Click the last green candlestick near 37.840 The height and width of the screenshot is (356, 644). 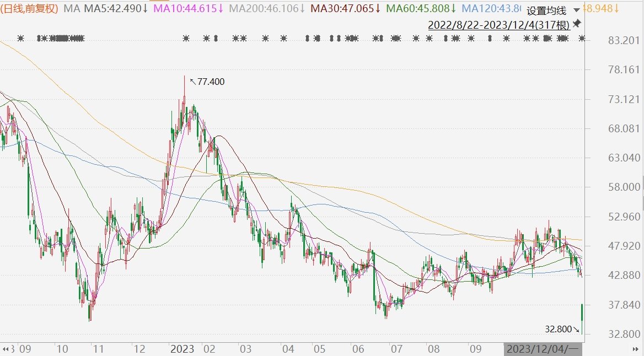[582, 319]
